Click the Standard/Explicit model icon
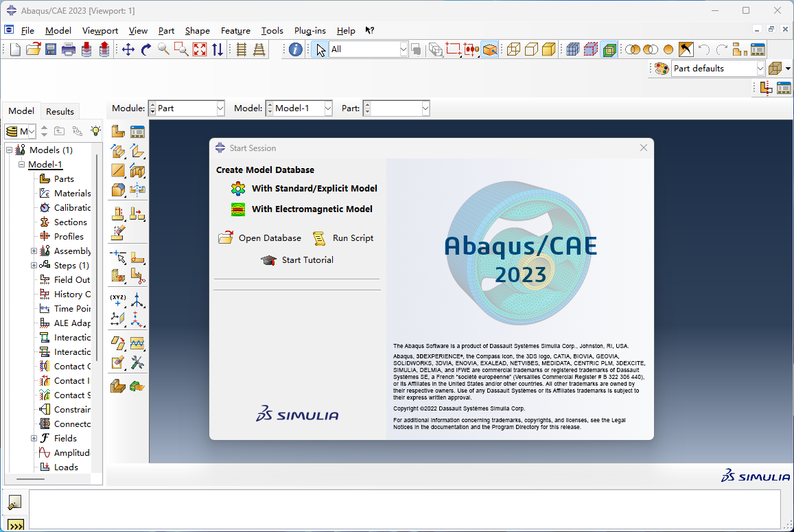 (238, 189)
